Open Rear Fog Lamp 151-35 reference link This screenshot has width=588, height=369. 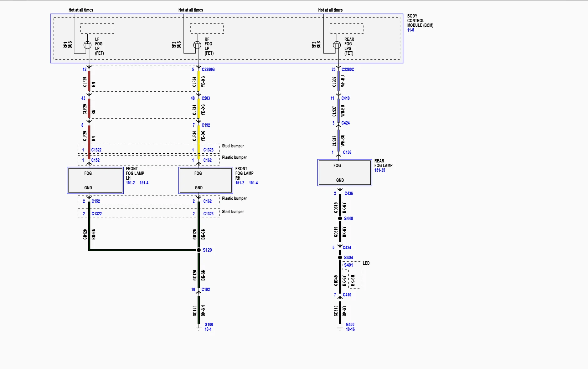(x=379, y=170)
